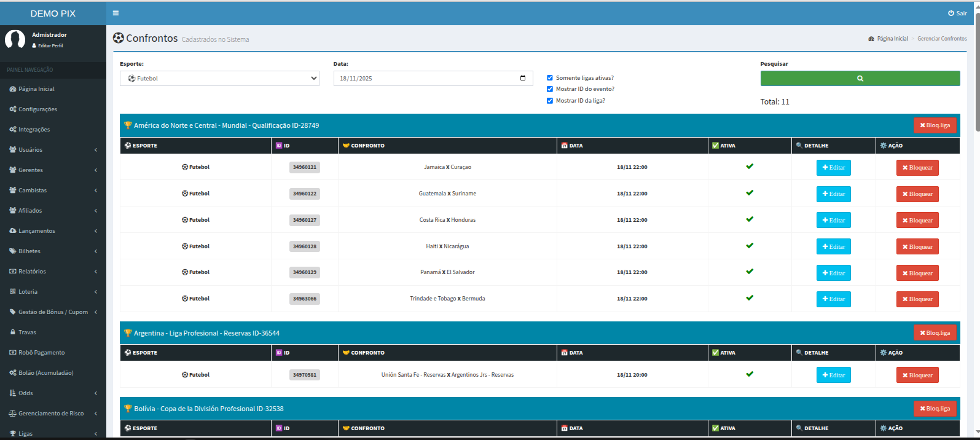This screenshot has height=440, width=980.
Task: Click the green search magnifier button
Action: 860,78
